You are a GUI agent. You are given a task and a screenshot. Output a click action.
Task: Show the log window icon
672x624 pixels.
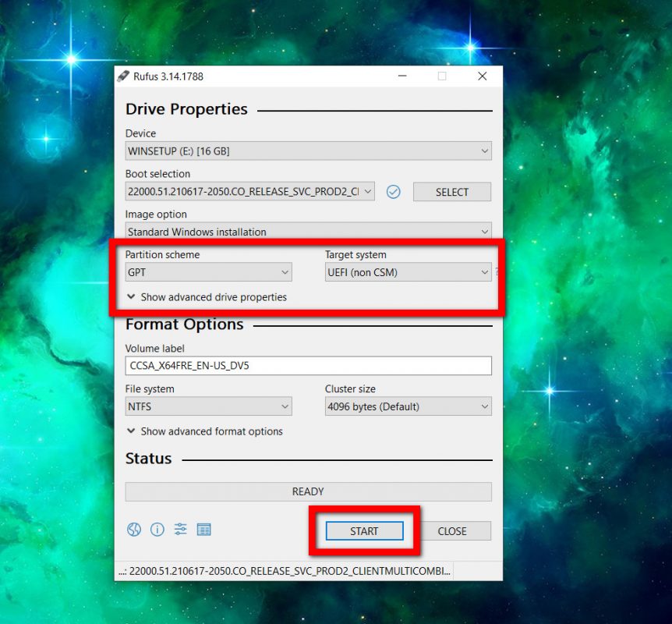click(204, 530)
